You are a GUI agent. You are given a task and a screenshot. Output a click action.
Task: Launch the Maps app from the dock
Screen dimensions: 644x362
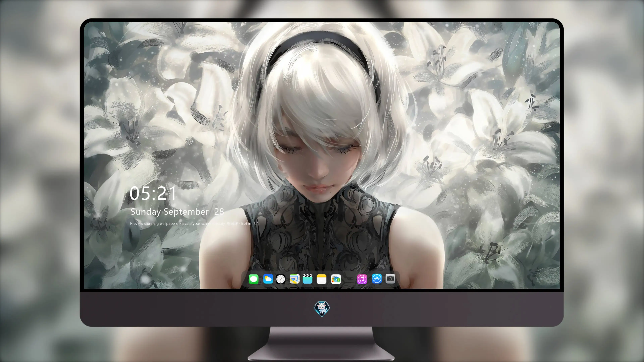coord(294,279)
